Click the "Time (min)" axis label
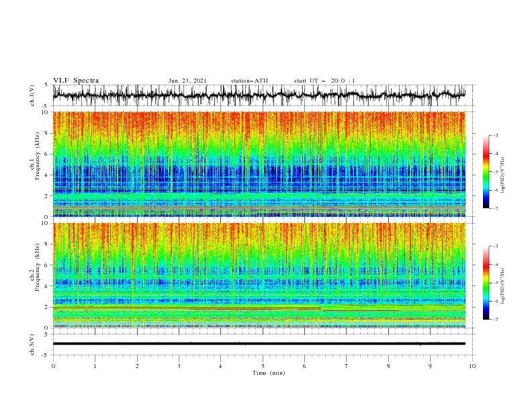 point(269,373)
